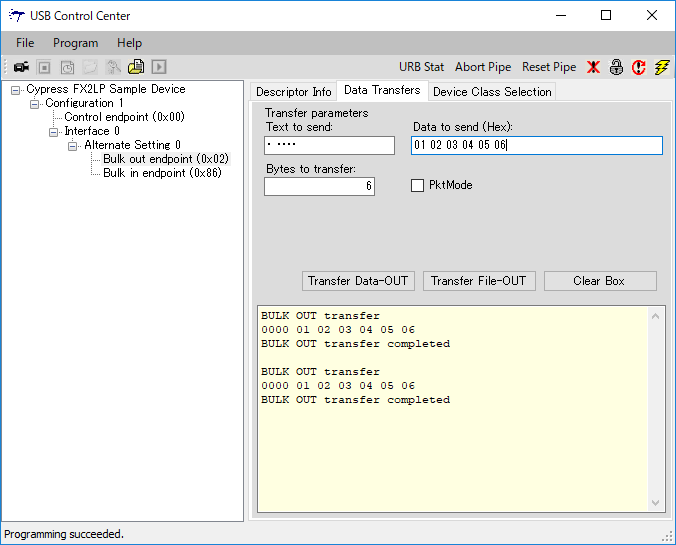Collapse the Cypress FX2LP Sample Device node
Screen dimensions: 676x545
16,90
